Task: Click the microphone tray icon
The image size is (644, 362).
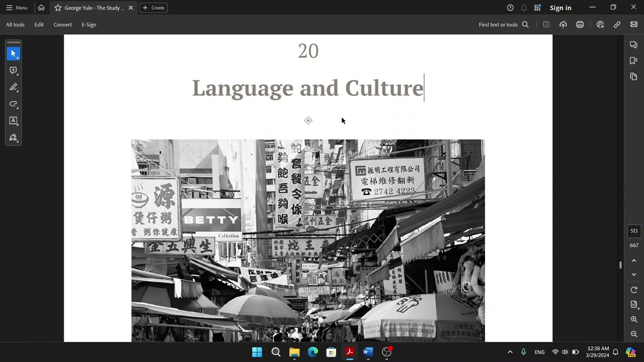Action: click(x=524, y=352)
